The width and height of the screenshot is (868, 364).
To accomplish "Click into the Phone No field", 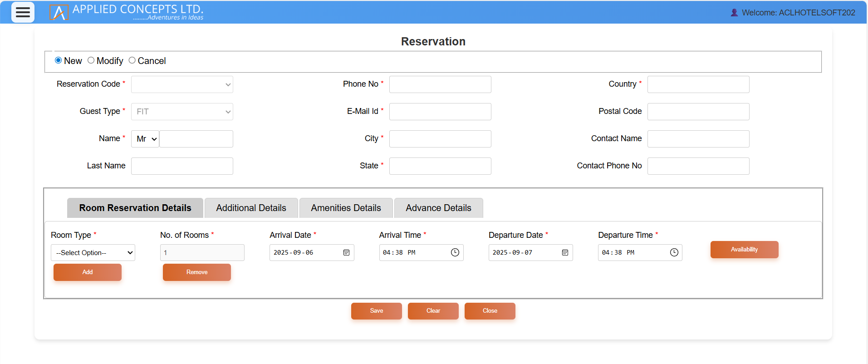I will pyautogui.click(x=440, y=84).
